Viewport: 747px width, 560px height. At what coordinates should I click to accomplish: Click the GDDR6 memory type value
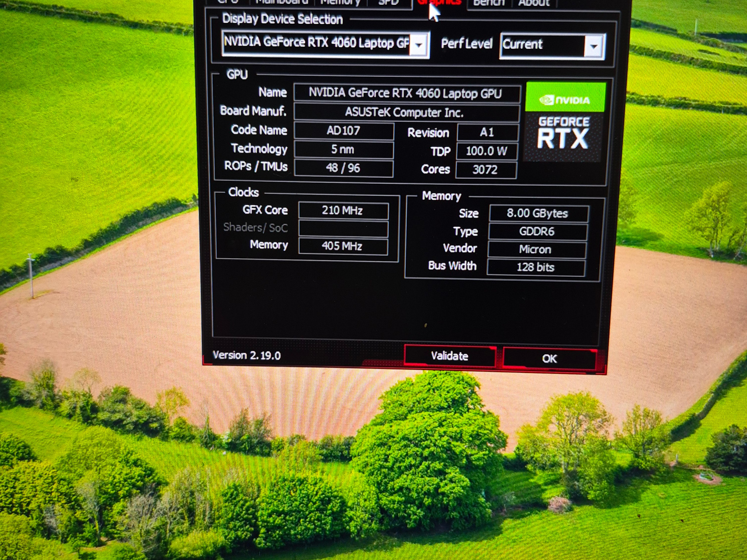[537, 232]
